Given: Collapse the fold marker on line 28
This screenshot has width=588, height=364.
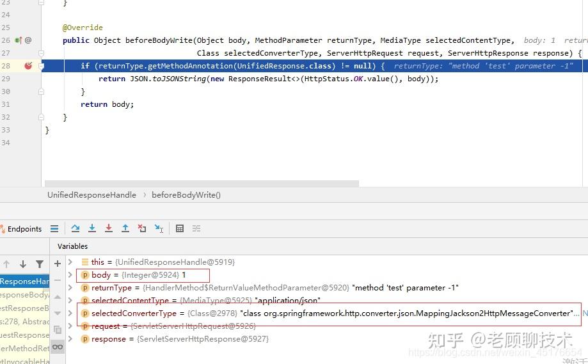Looking at the screenshot, I should 41,67.
